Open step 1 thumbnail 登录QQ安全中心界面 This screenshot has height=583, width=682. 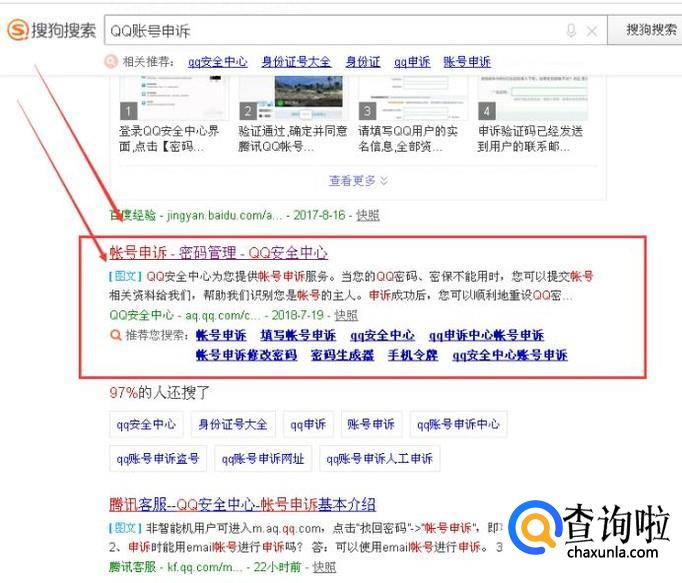tap(173, 98)
